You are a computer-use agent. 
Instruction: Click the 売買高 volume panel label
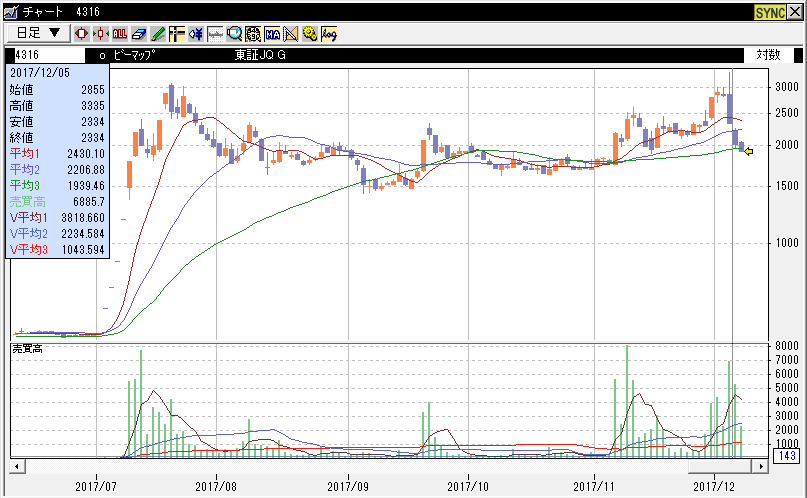point(26,348)
